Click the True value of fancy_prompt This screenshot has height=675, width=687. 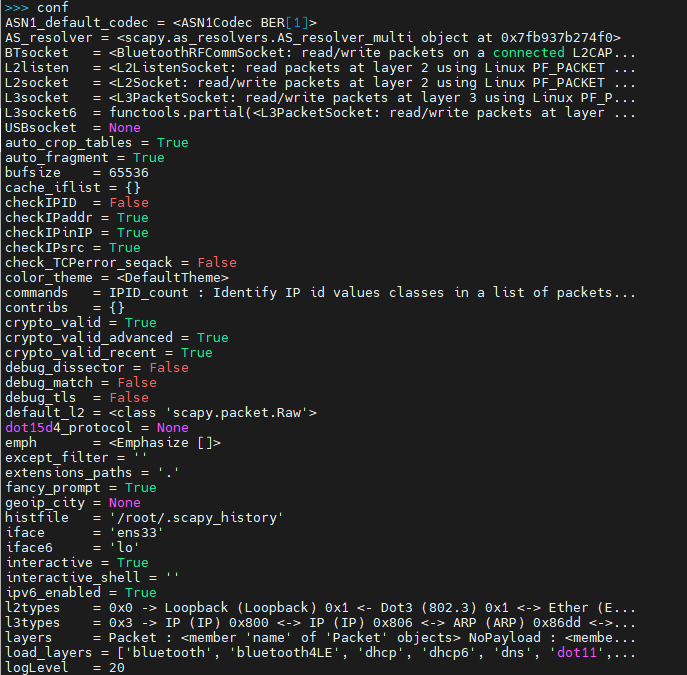click(x=141, y=488)
